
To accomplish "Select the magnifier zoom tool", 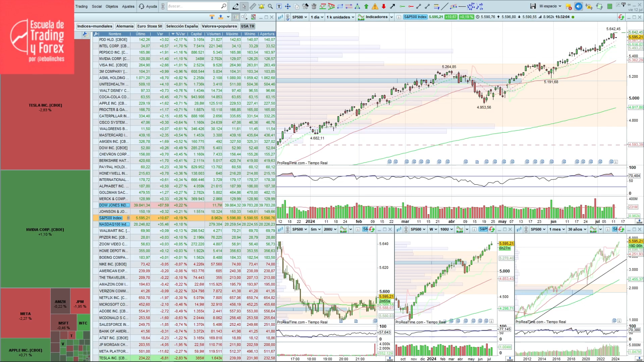I will click(x=270, y=6).
